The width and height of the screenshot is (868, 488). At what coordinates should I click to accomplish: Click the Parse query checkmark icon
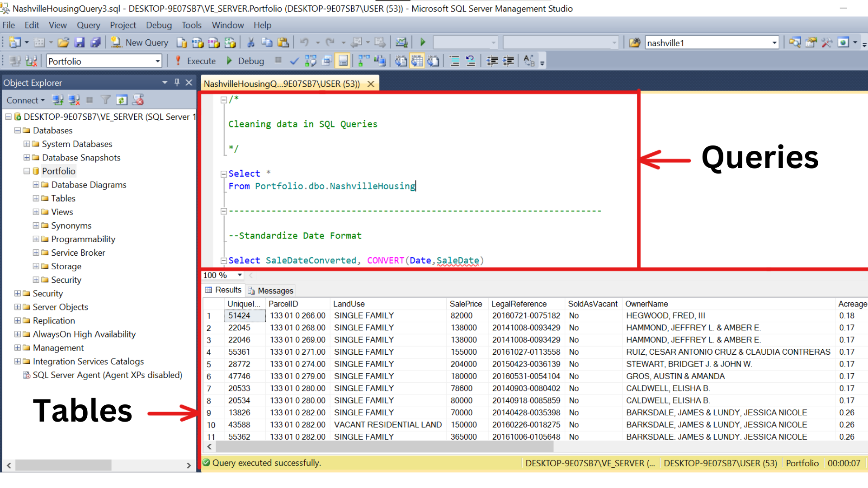(x=294, y=61)
